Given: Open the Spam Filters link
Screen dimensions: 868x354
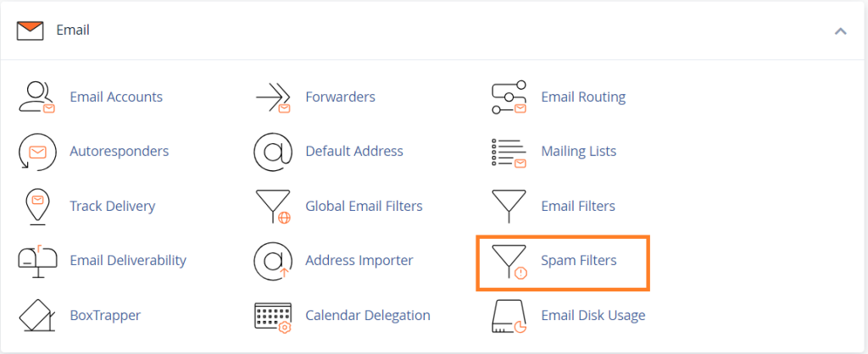Looking at the screenshot, I should 578,260.
